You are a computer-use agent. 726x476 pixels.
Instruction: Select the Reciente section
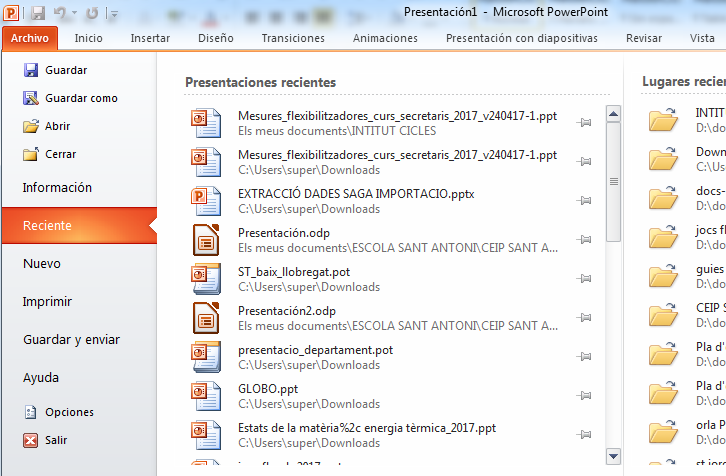click(x=80, y=225)
